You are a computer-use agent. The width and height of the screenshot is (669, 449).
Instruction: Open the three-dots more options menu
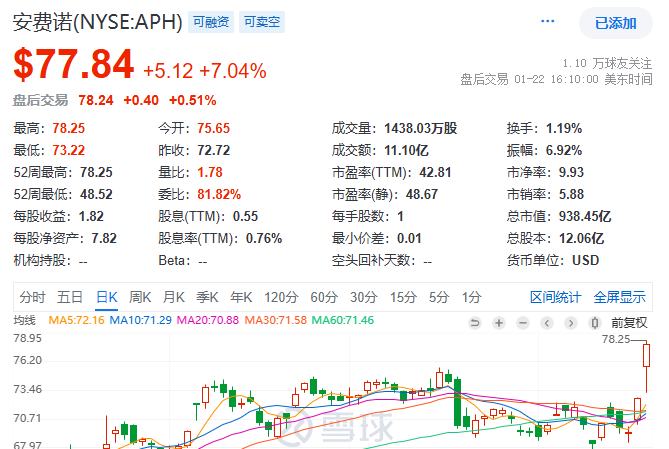click(x=547, y=21)
